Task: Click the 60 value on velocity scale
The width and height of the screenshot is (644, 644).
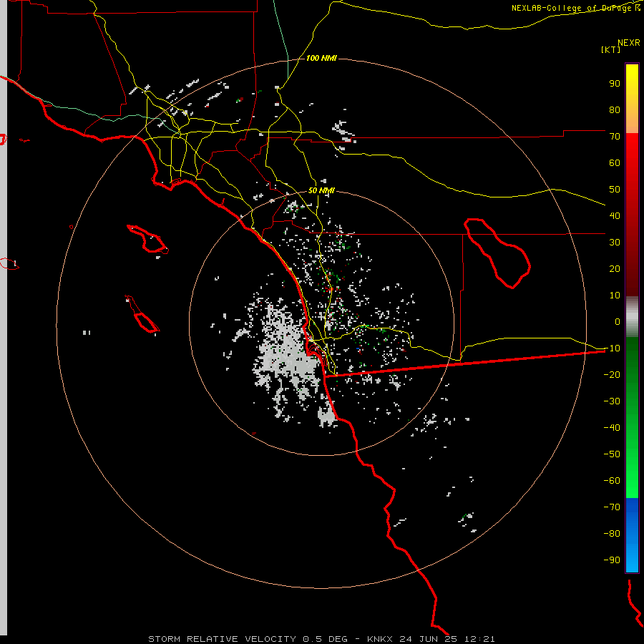Action: [615, 163]
